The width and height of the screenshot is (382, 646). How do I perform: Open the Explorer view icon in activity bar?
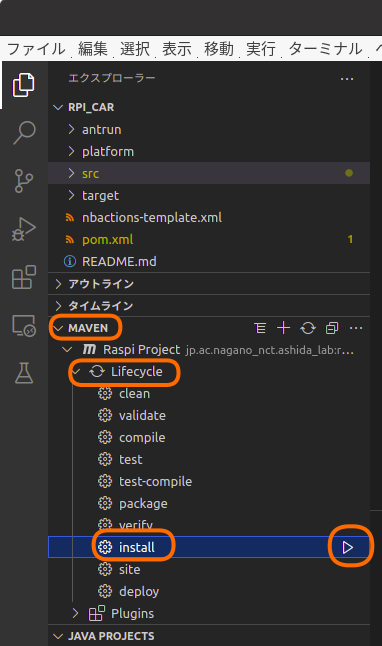tap(23, 85)
